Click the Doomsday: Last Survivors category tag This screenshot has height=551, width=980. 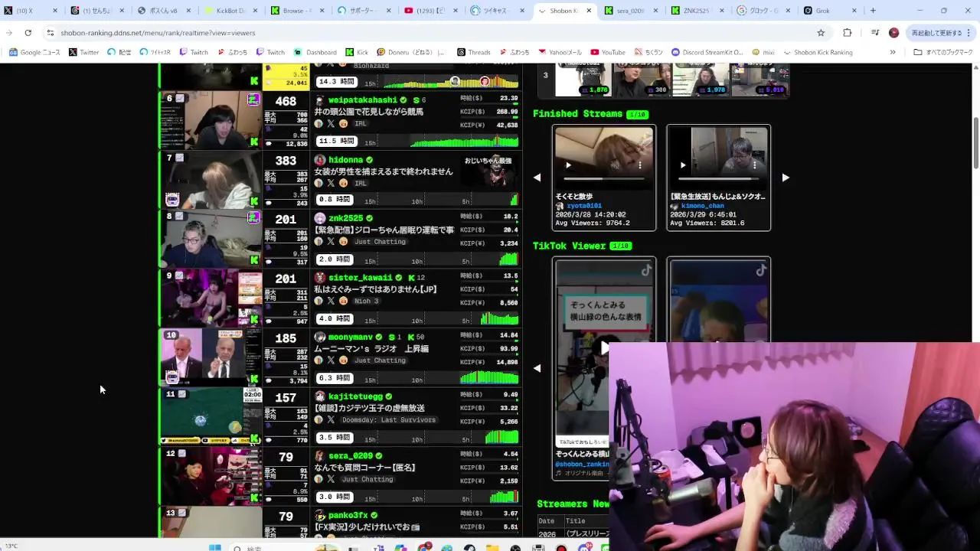389,419
